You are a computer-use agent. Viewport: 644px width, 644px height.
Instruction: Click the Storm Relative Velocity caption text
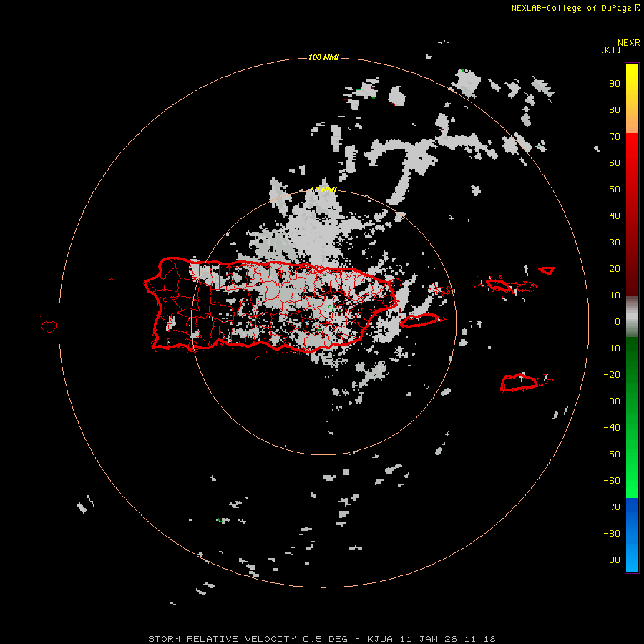321,639
